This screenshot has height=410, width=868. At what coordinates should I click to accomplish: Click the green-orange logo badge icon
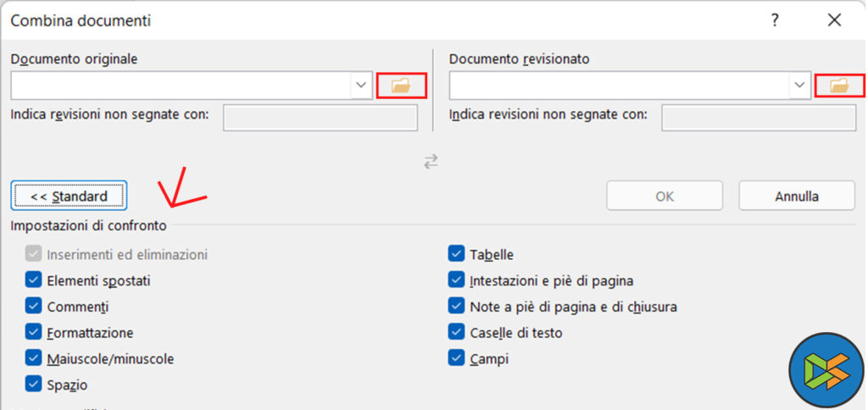coord(825,371)
